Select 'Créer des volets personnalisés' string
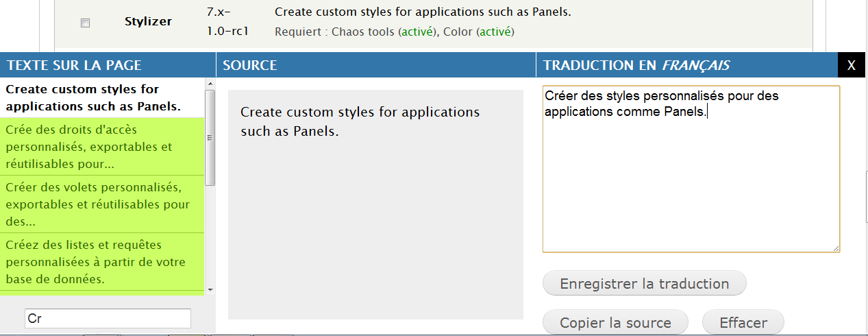This screenshot has width=868, height=336. coord(101,204)
